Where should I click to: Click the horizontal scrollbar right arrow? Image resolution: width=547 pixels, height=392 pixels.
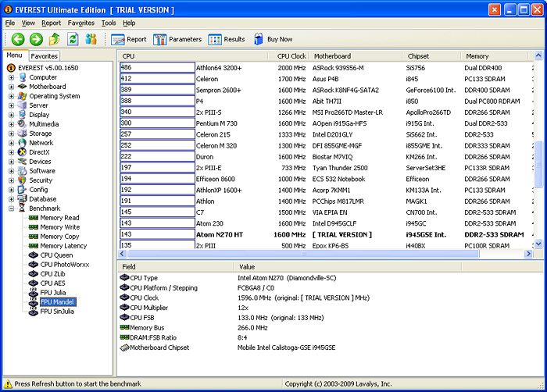click(x=529, y=254)
